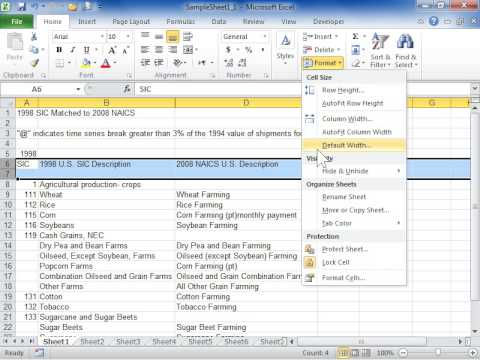Align text left

click(x=145, y=50)
